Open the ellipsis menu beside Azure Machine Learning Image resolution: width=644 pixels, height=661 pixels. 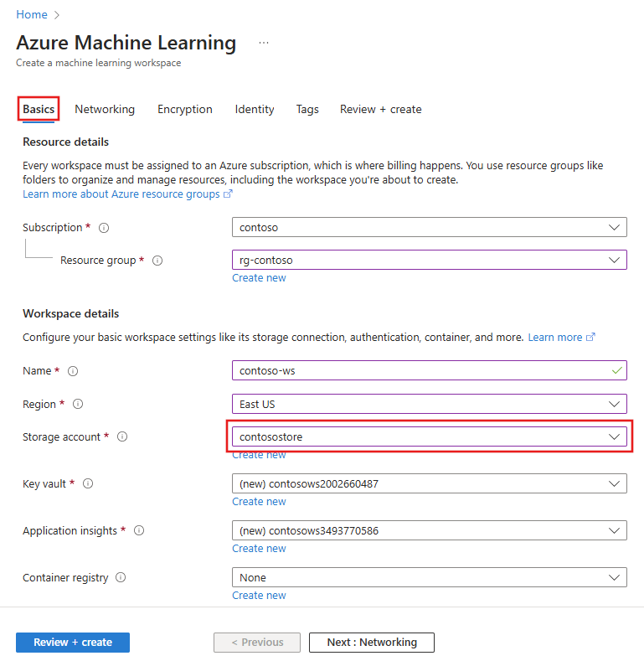[x=264, y=43]
